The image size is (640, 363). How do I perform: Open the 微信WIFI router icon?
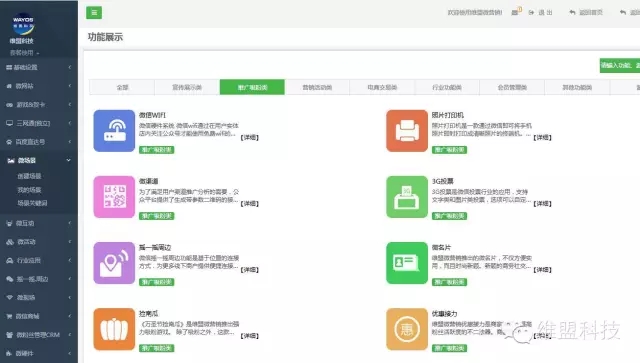[x=114, y=131]
